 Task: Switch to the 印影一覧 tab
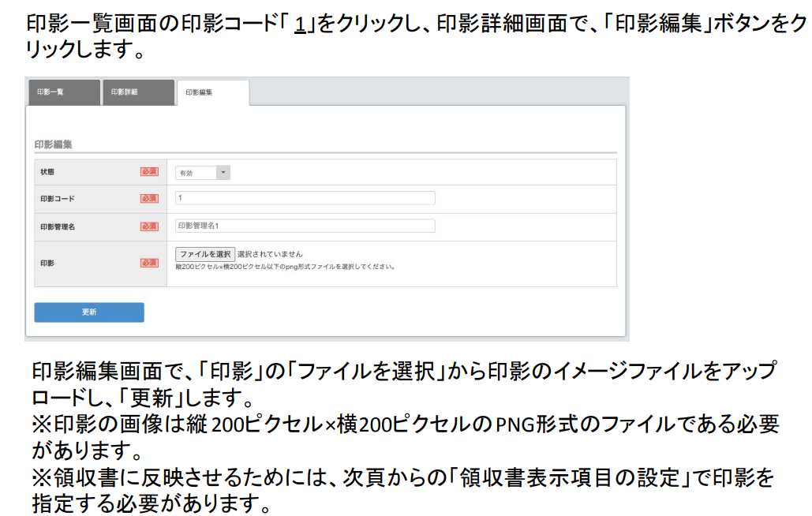pos(63,92)
